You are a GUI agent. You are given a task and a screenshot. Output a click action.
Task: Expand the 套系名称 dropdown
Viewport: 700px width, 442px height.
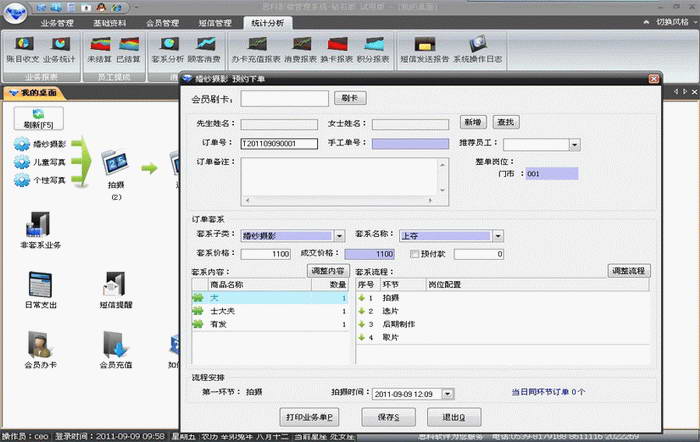pos(498,235)
